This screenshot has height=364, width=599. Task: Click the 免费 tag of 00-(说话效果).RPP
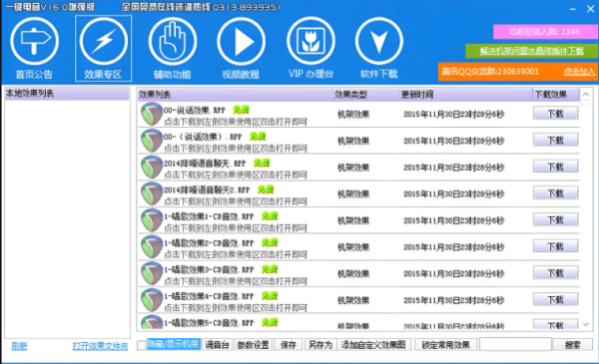(x=258, y=137)
